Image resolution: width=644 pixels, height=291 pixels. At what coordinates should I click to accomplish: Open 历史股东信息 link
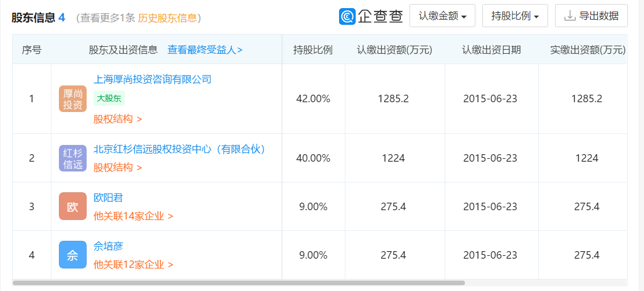[x=167, y=18]
